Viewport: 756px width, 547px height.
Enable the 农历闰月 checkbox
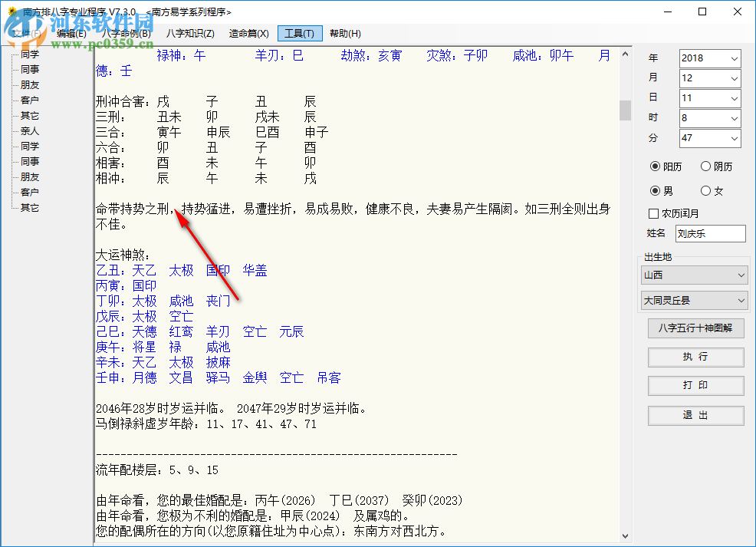(x=654, y=213)
